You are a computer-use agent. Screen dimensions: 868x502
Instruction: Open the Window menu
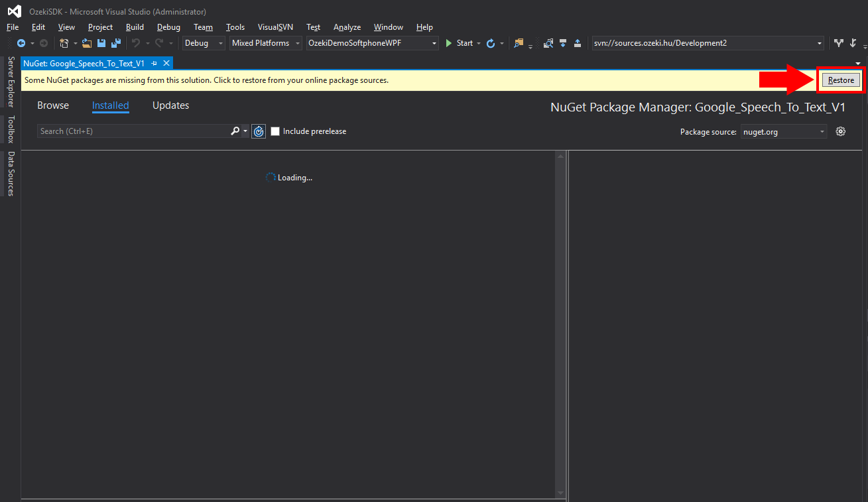coord(389,27)
